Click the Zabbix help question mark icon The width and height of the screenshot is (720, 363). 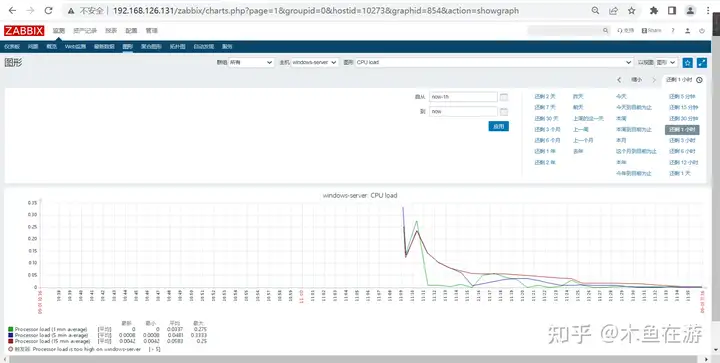[673, 31]
